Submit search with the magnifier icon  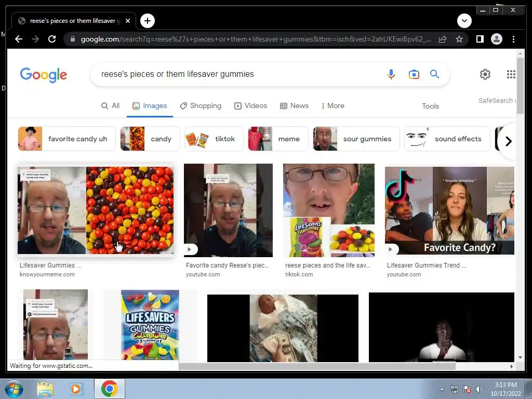[435, 74]
